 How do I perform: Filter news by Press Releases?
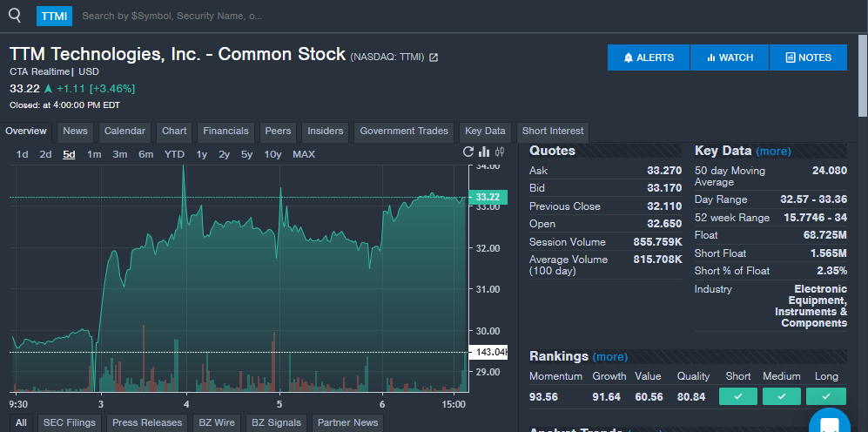click(x=147, y=422)
